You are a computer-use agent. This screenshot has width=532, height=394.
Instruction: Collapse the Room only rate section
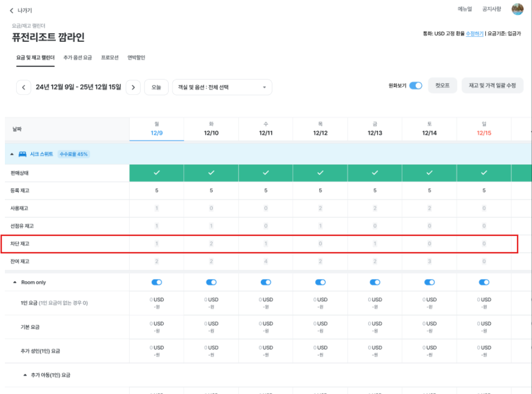coord(15,282)
